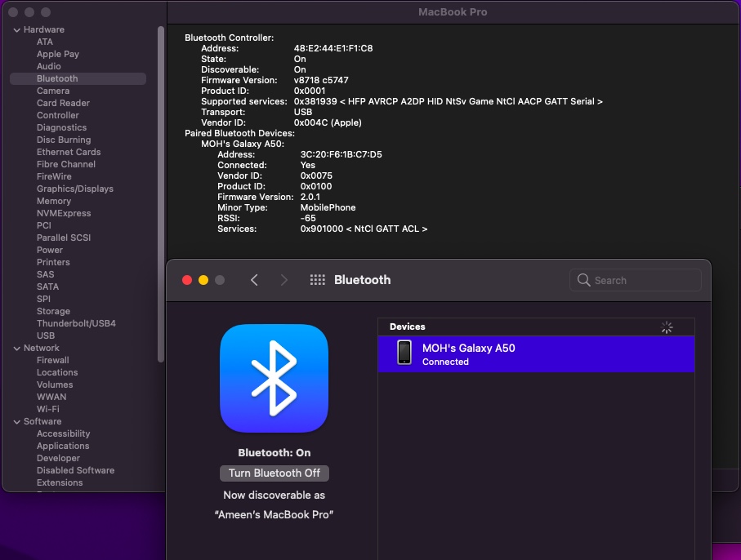
Task: Open Ethernet Cards entry
Action: 69,152
